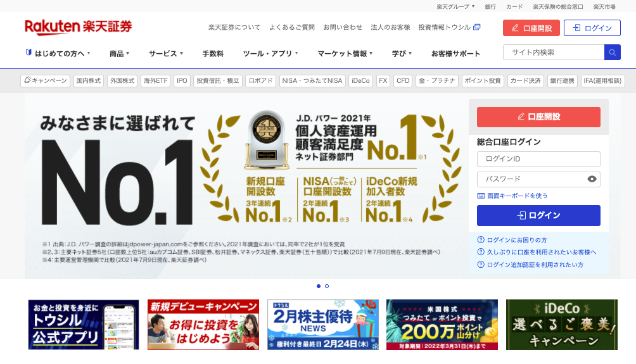Open the iDeCo tag
The height and width of the screenshot is (364, 636).
pyautogui.click(x=360, y=80)
